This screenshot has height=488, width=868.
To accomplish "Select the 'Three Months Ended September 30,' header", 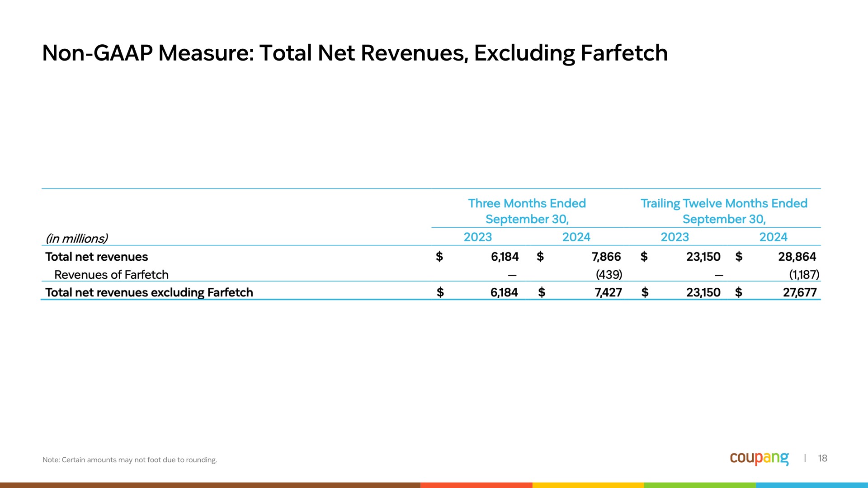I will point(527,211).
